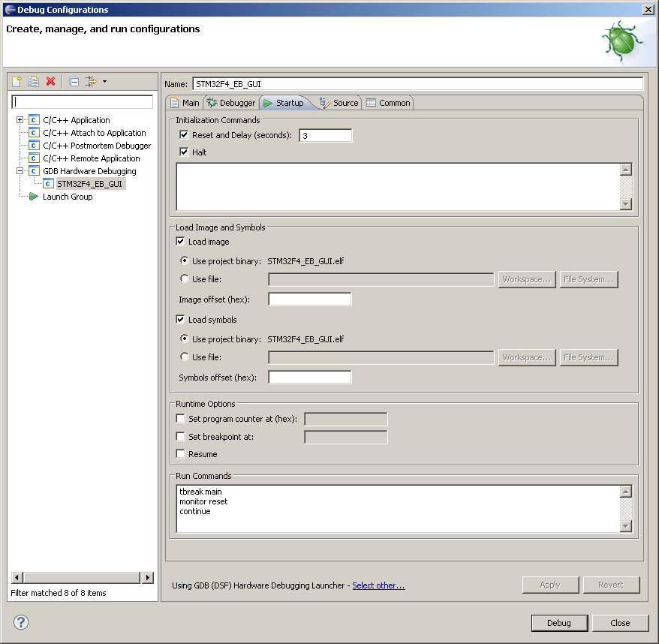Viewport: 659px width, 644px height.
Task: Click Workspace button for symbols file
Action: (527, 358)
